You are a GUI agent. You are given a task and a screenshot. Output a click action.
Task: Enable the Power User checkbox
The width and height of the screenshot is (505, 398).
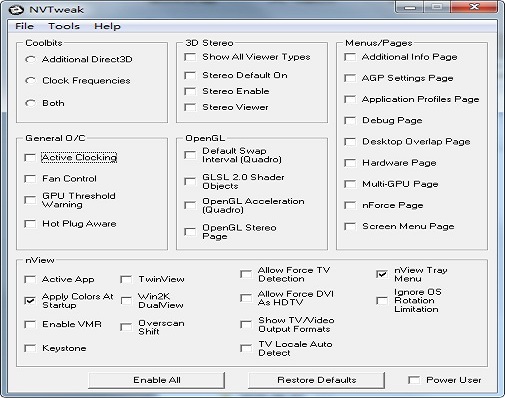coord(414,380)
